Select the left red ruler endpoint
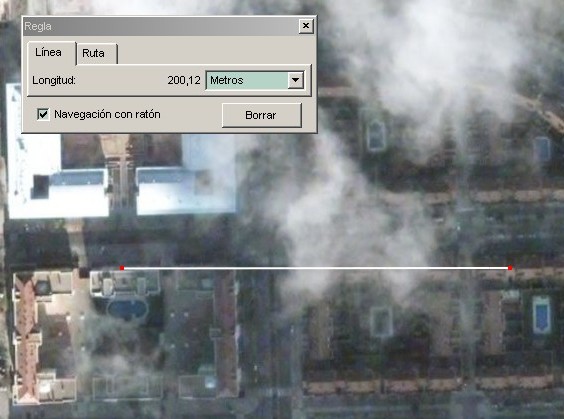Screen dimensions: 564x419 coord(122,268)
